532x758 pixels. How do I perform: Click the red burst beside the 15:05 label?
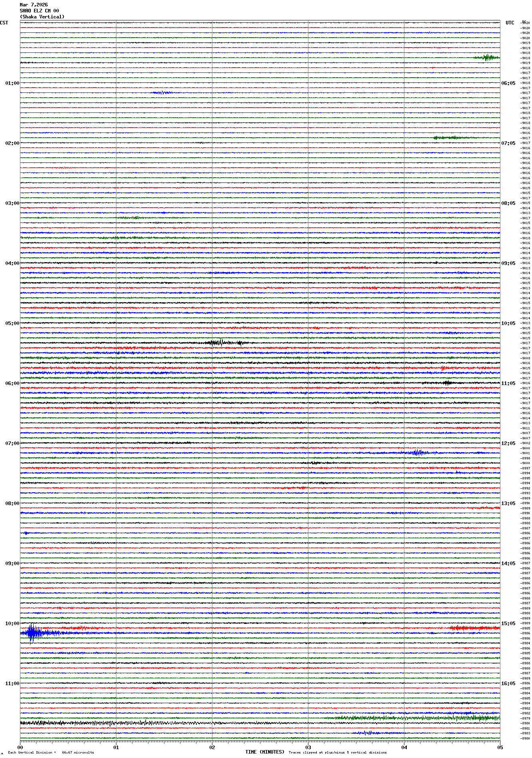click(x=473, y=628)
